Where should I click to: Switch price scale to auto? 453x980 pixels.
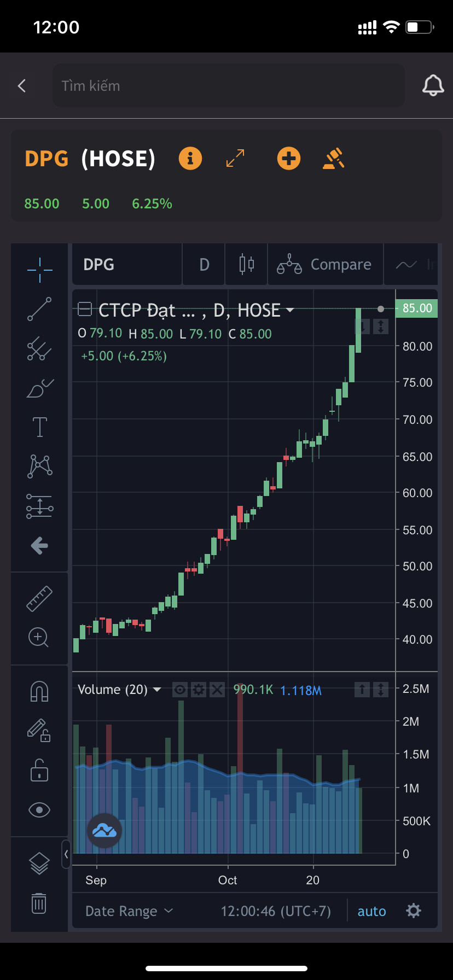[x=371, y=911]
